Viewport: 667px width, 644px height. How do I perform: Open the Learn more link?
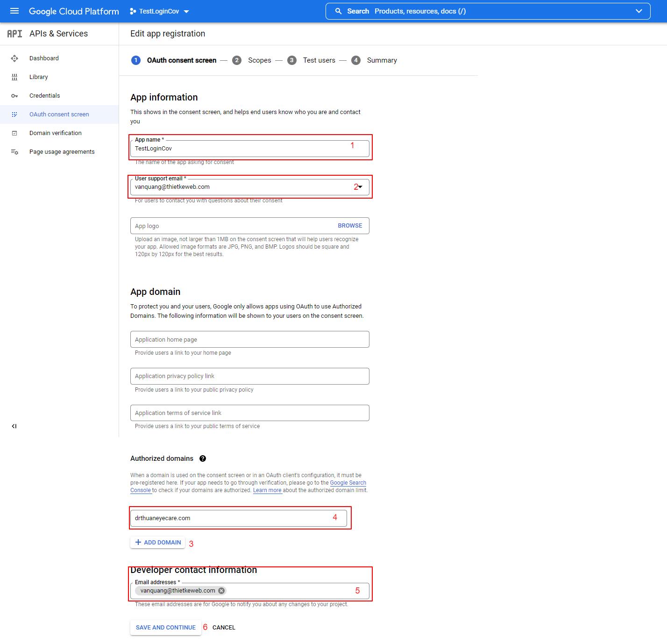coord(267,490)
